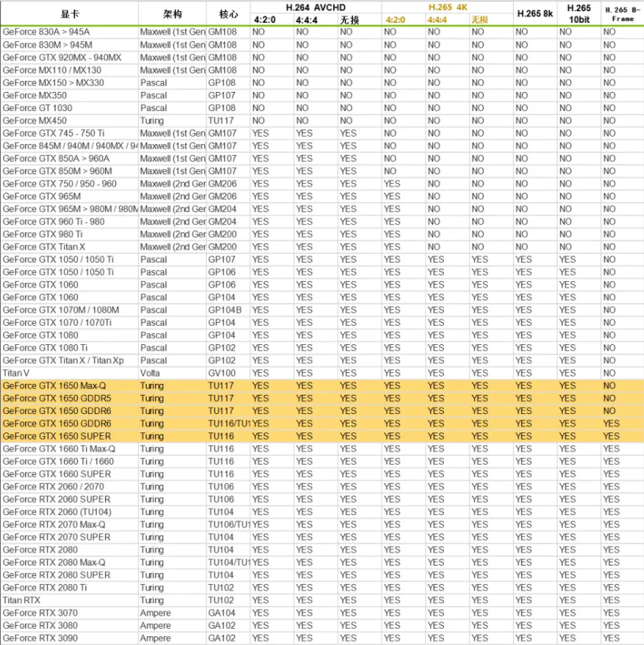Select the GeForce MX350 cell
Screen dimensions: 644x645
pyautogui.click(x=35, y=95)
